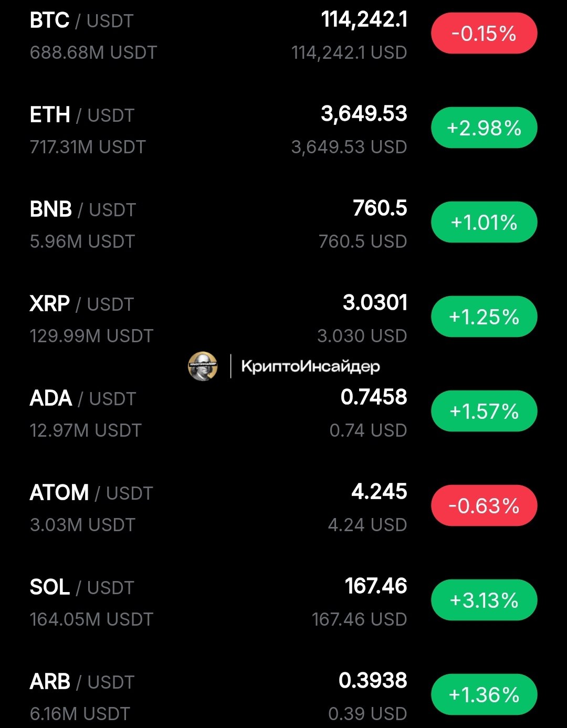Click the BTC price 114,242.1
567x728 pixels.
point(364,20)
